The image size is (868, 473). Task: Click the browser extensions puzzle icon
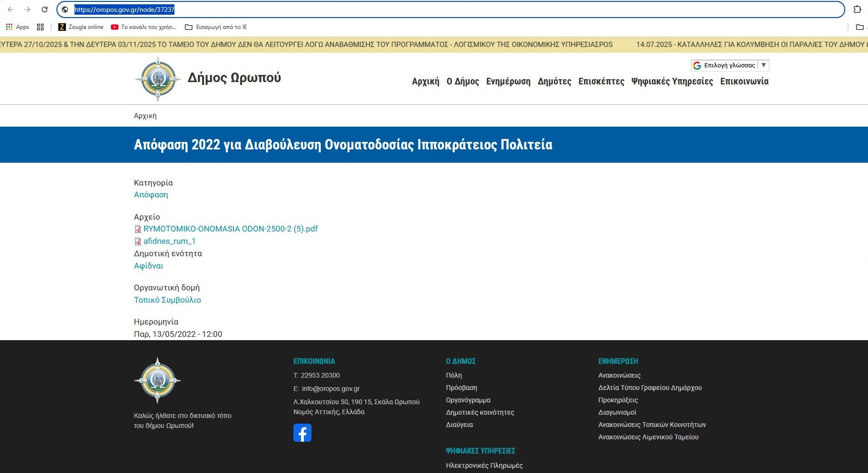tap(857, 9)
